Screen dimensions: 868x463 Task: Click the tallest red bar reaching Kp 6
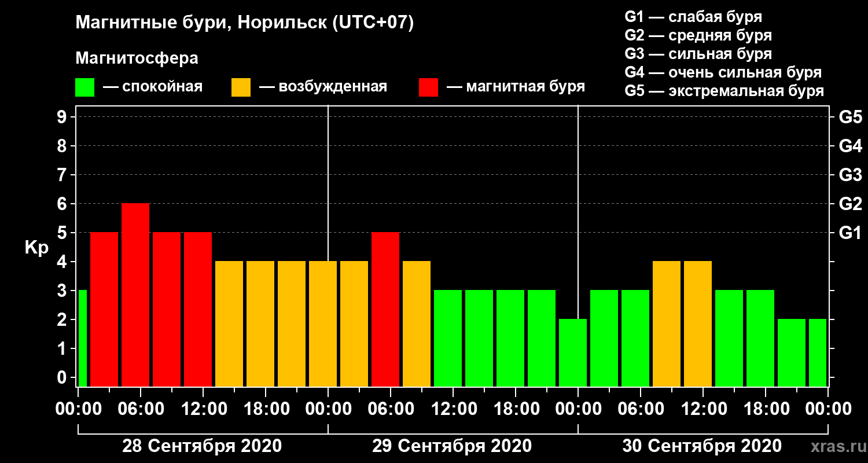click(x=135, y=295)
